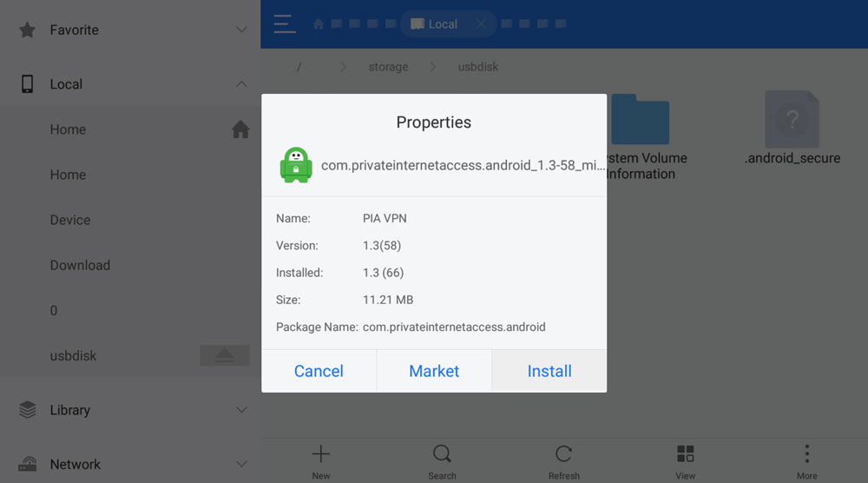Open the 0 entry in sidebar
The width and height of the screenshot is (868, 483).
coord(130,311)
